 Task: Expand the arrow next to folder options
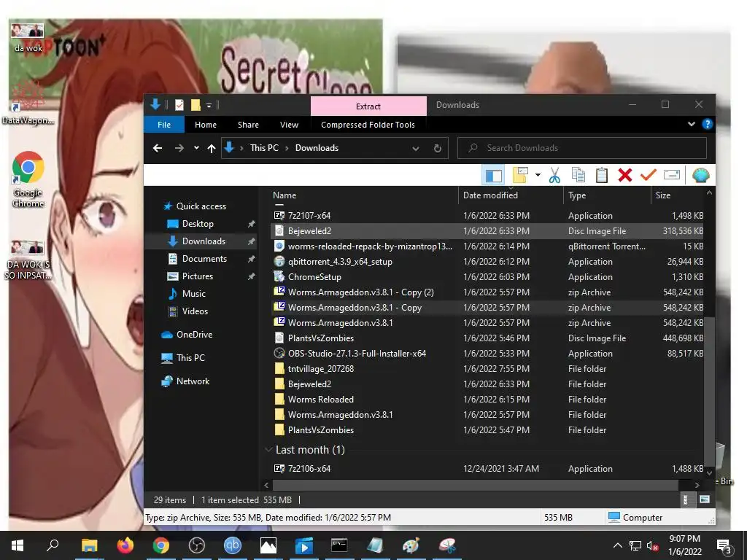pyautogui.click(x=538, y=175)
